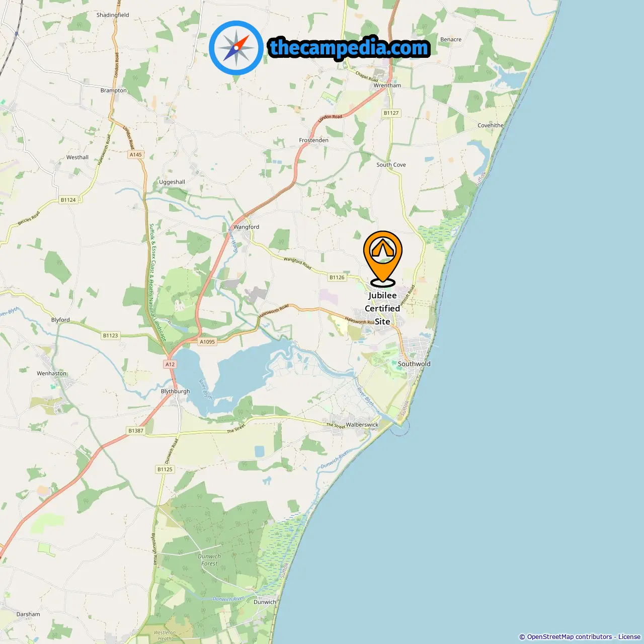The width and height of the screenshot is (644, 644).
Task: Select the Wangford village label
Action: click(247, 227)
